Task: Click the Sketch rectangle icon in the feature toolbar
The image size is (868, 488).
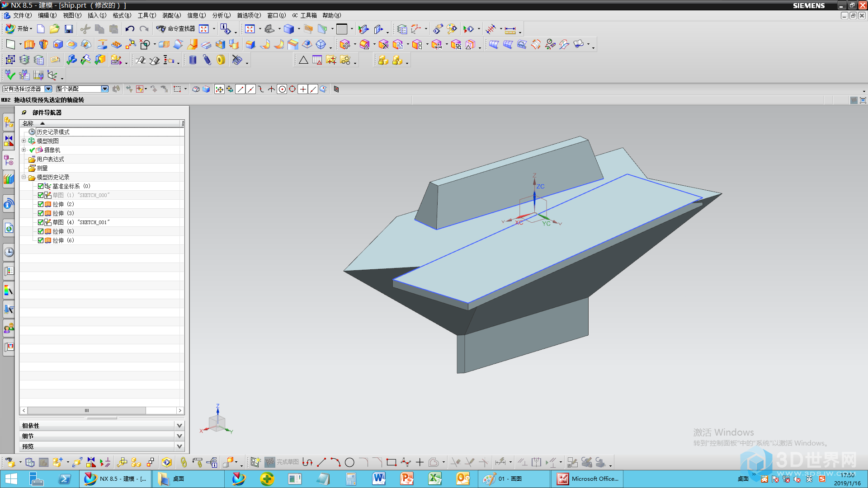Action: 10,44
